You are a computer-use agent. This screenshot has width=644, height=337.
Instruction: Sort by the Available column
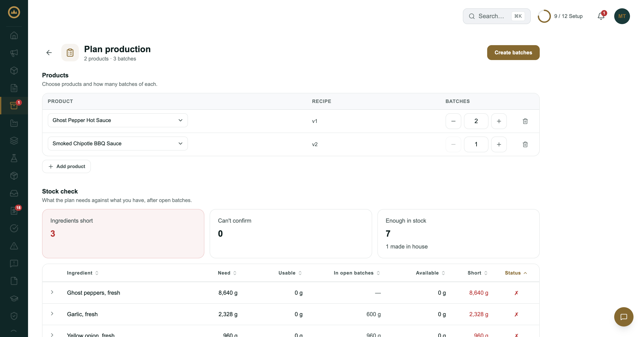click(x=430, y=273)
